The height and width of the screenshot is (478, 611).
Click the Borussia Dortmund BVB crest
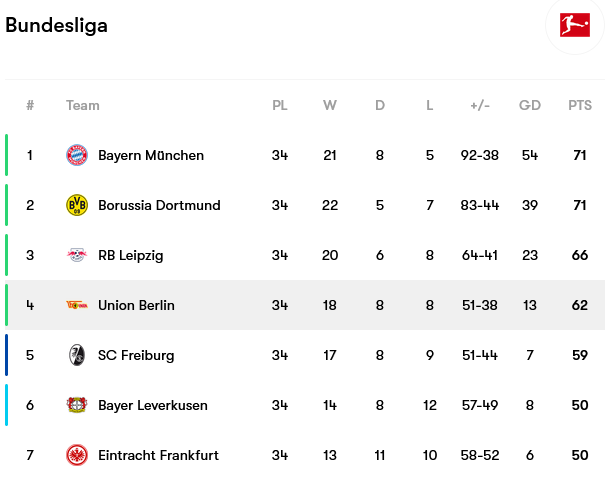point(77,205)
